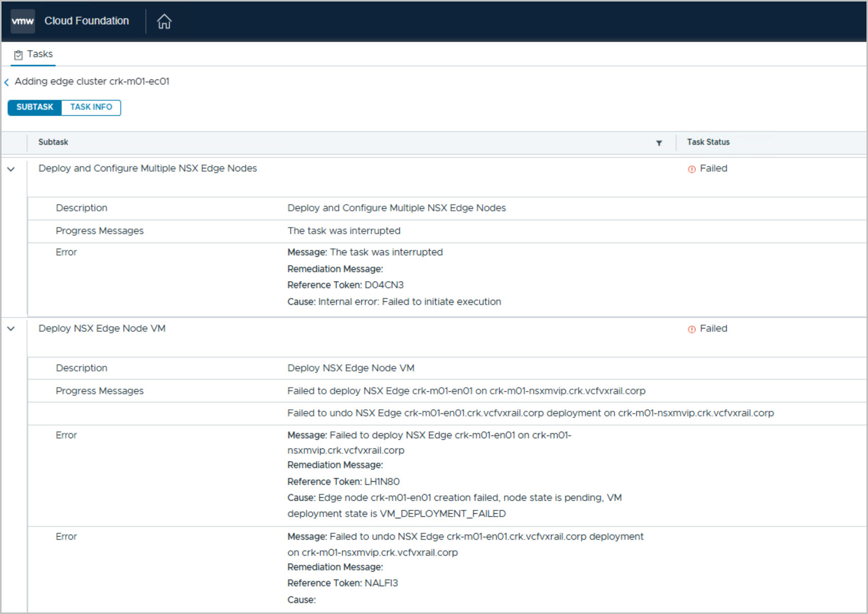This screenshot has height=614, width=868.
Task: Open the Subtask column filter icon
Action: click(659, 143)
